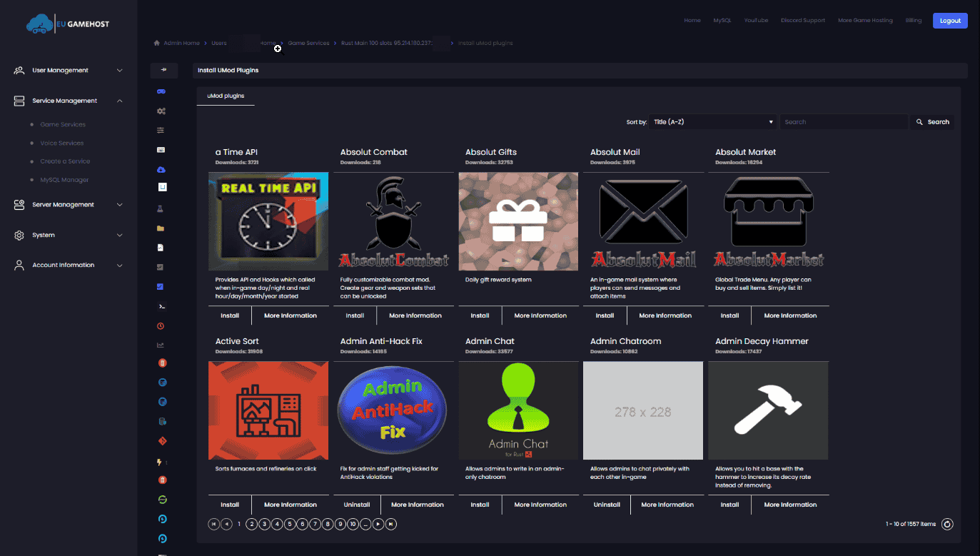Open the terminal console icon
Image resolution: width=980 pixels, height=556 pixels.
(161, 306)
